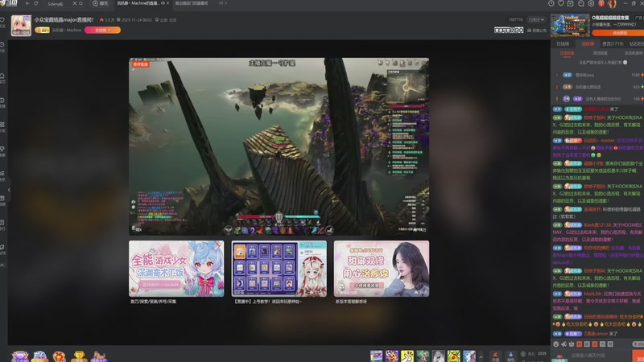Open the clock history icon at top
Image resolution: width=644 pixels, height=362 pixels.
coord(551,3)
